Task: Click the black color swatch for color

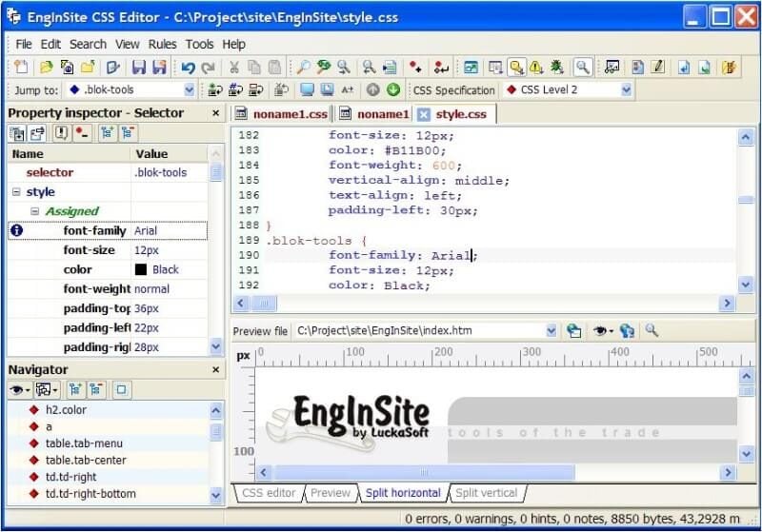Action: (140, 269)
